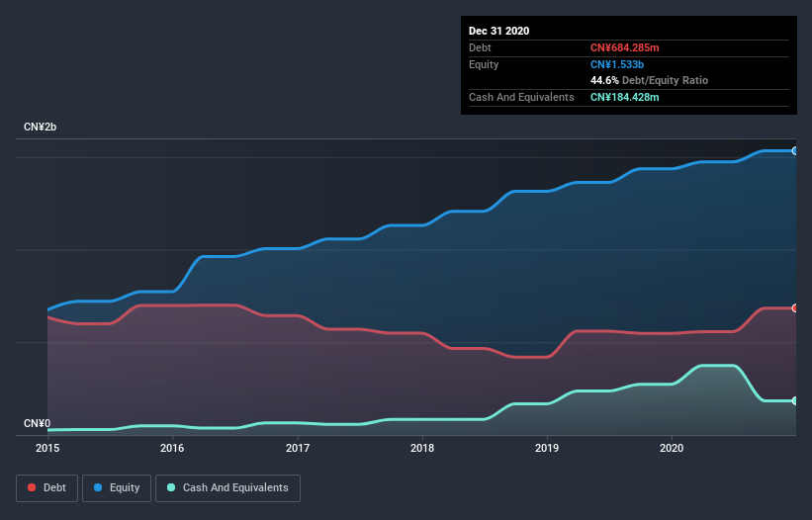The width and height of the screenshot is (812, 520).
Task: Click the CN¥184.428m cash value
Action: point(624,97)
